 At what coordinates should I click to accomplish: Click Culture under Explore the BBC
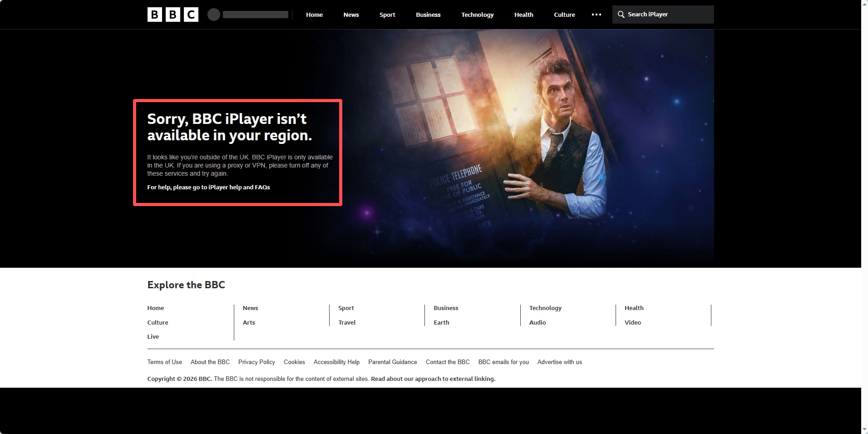pyautogui.click(x=158, y=322)
